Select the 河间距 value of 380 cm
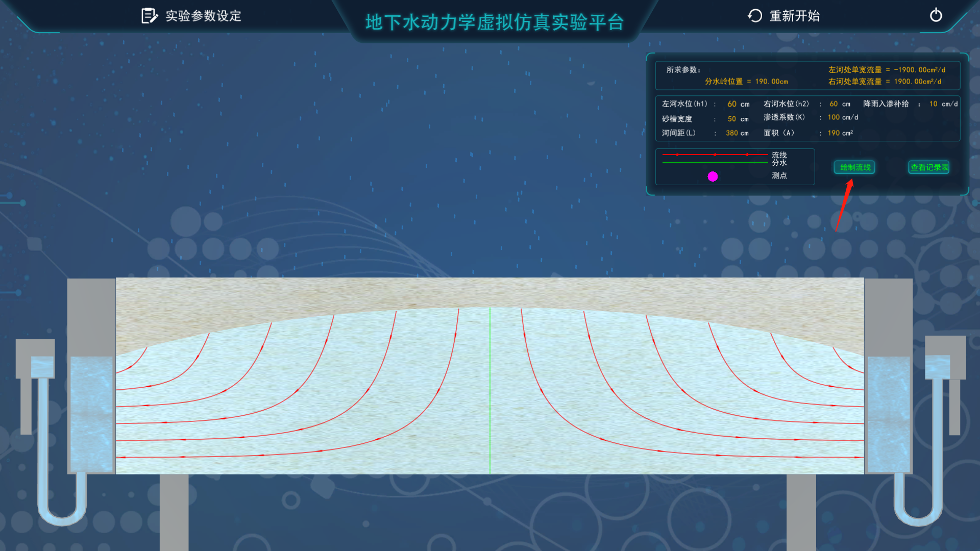This screenshot has height=551, width=980. (732, 133)
